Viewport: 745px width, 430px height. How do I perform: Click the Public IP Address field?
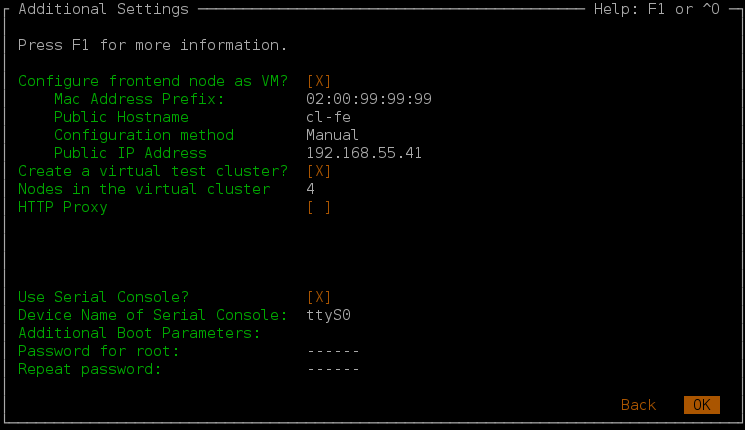[364, 153]
